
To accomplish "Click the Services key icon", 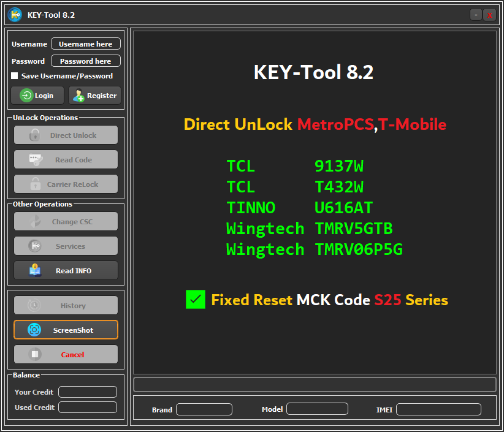I will point(35,246).
